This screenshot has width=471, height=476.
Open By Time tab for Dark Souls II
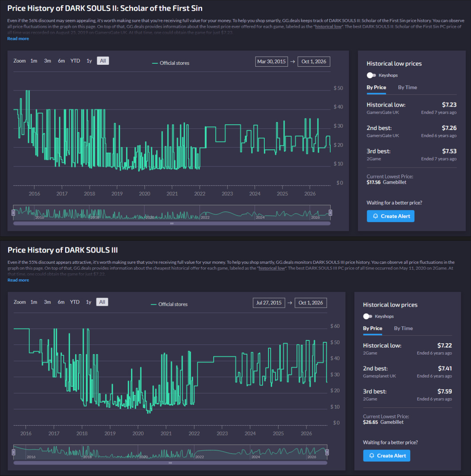pos(407,88)
